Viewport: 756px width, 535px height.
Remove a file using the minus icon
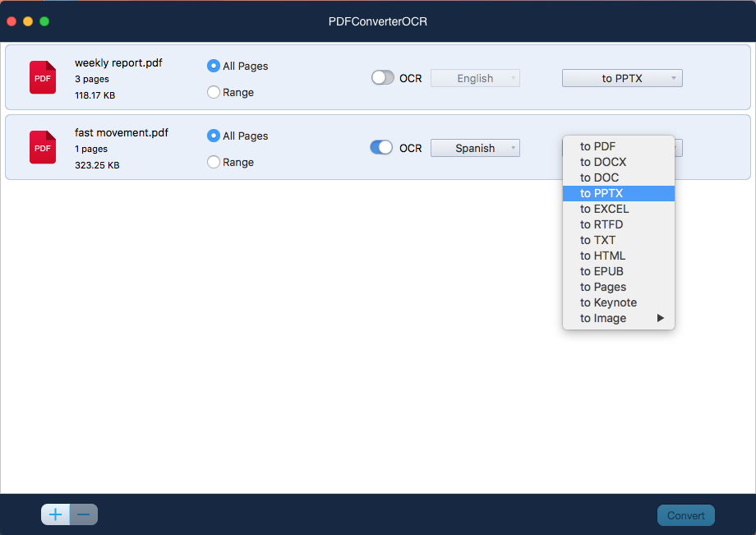(82, 514)
